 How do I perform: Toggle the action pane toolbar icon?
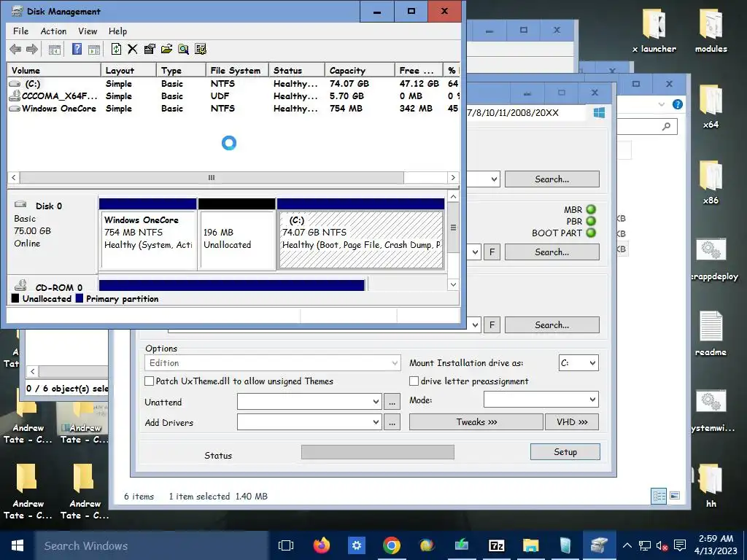[94, 49]
